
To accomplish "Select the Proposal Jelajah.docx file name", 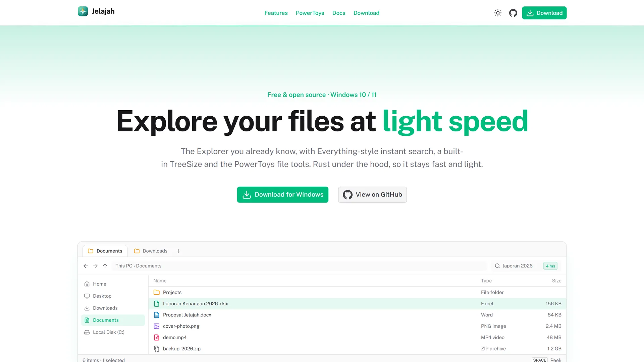I will (x=187, y=315).
